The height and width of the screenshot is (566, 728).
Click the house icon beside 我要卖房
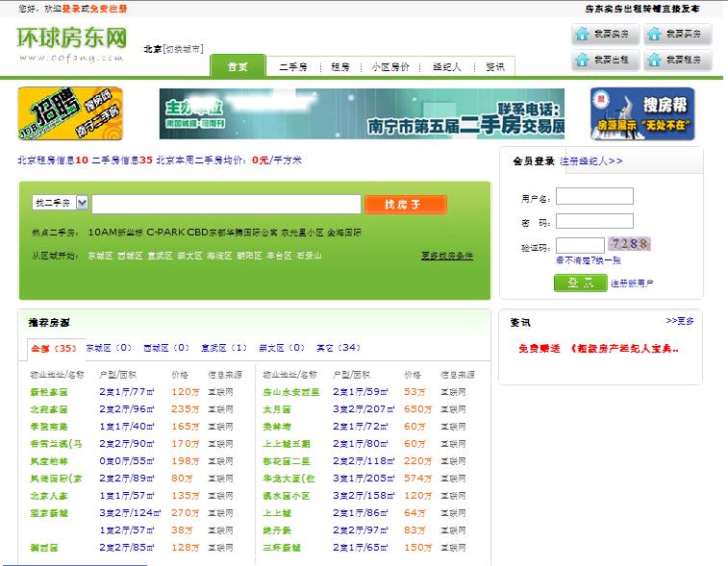(582, 34)
